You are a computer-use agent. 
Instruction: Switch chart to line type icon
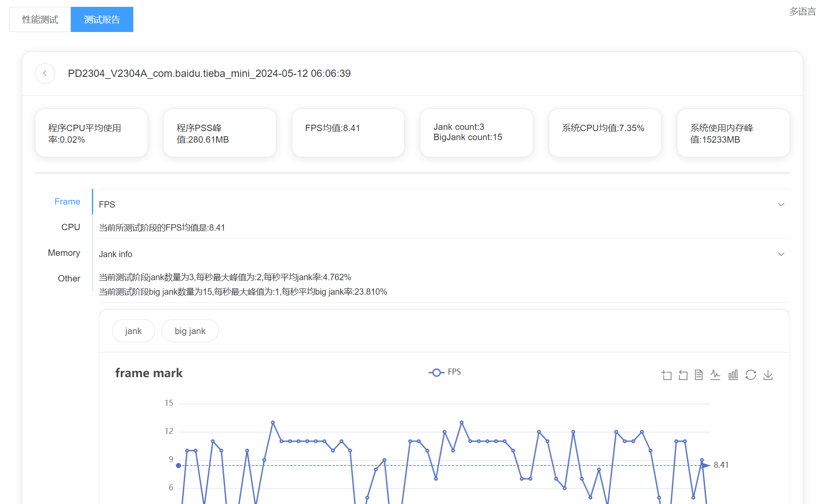coord(715,375)
